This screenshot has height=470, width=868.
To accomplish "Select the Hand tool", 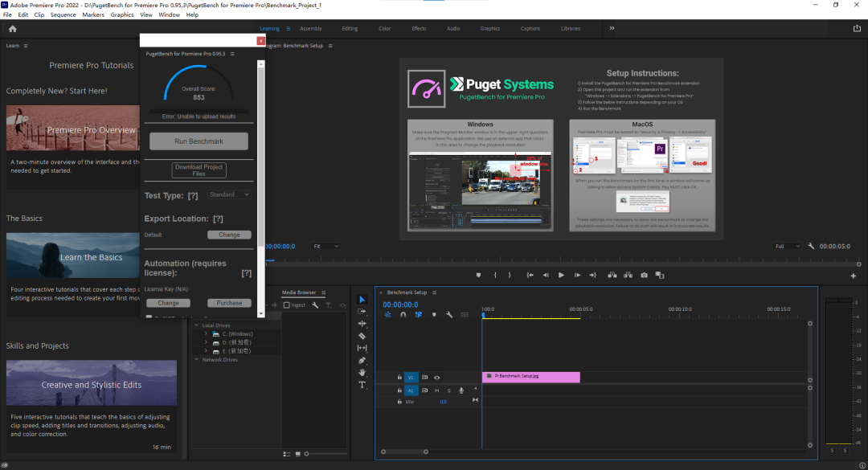I will (x=362, y=373).
